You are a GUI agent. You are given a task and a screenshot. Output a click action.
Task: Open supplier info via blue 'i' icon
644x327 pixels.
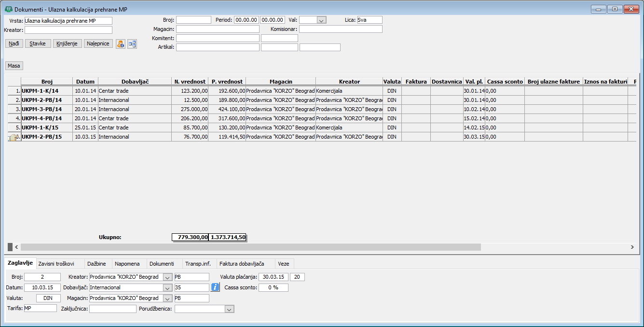[x=215, y=287]
